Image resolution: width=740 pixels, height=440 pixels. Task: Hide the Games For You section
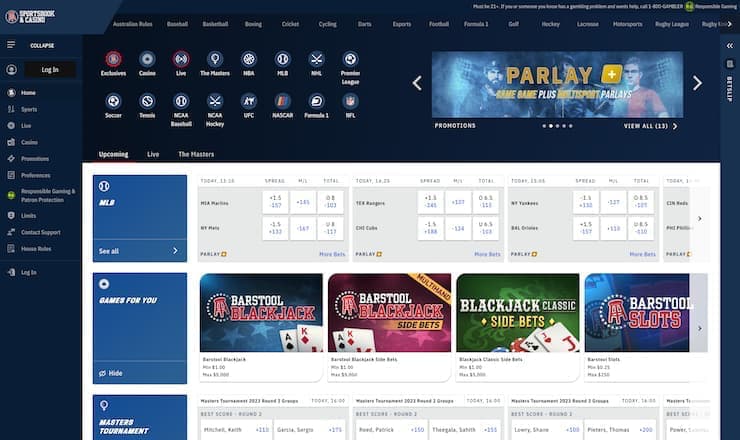click(110, 373)
